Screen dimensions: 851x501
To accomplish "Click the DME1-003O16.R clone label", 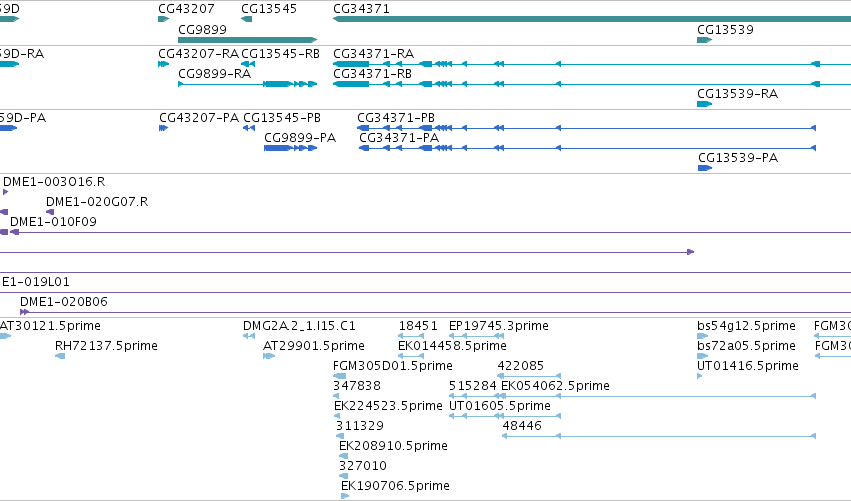I will [x=54, y=182].
